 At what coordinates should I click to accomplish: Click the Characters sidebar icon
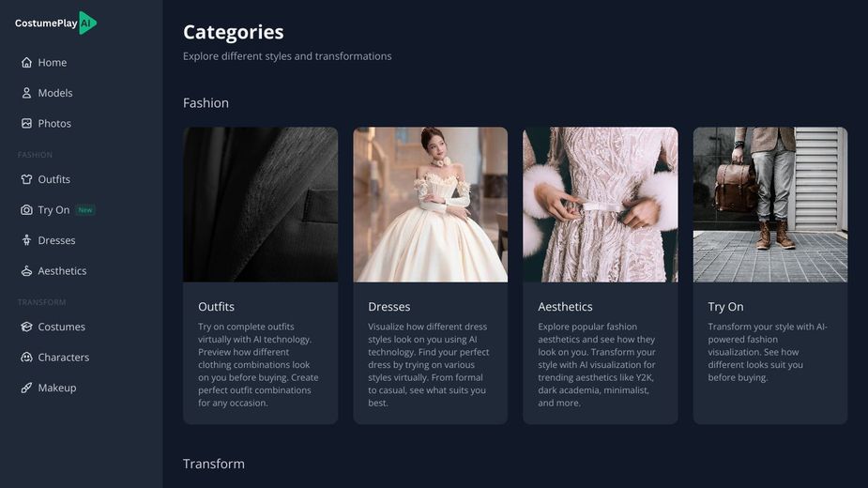pos(26,358)
